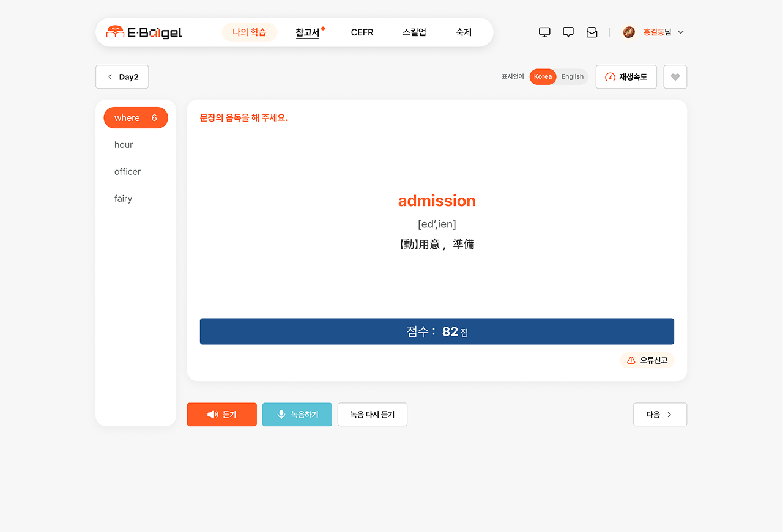
Task: Open the 재생속도 playback speed selector
Action: [626, 77]
